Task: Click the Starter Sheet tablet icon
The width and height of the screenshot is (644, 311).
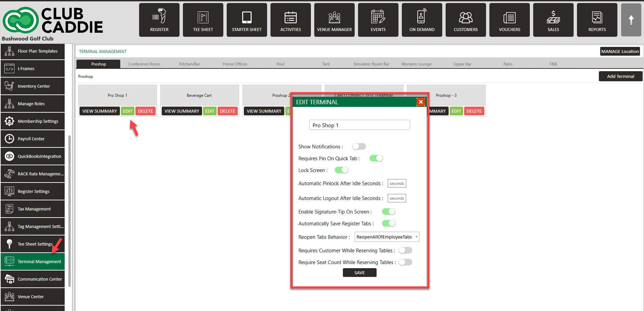Action: (x=247, y=17)
